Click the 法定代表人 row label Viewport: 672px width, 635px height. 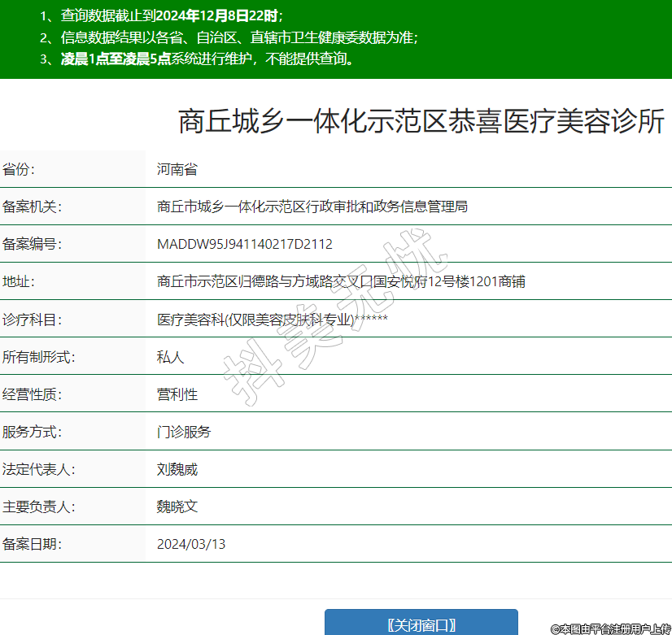(x=39, y=469)
